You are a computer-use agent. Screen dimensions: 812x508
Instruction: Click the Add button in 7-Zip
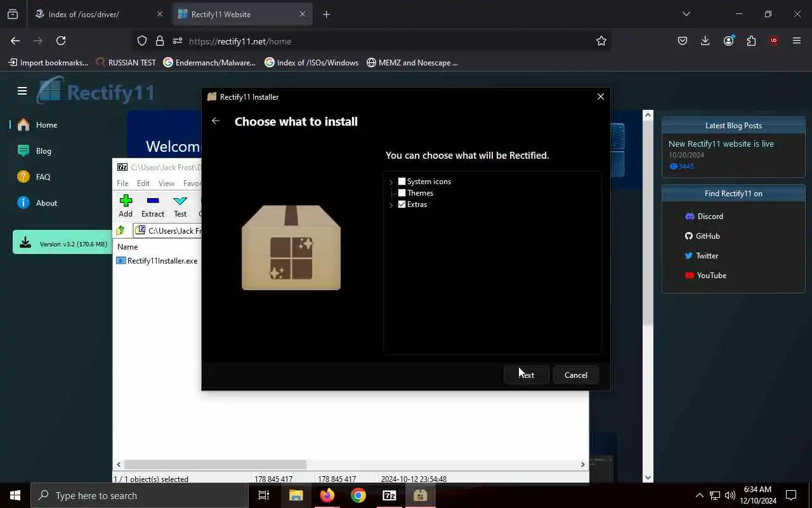126,206
